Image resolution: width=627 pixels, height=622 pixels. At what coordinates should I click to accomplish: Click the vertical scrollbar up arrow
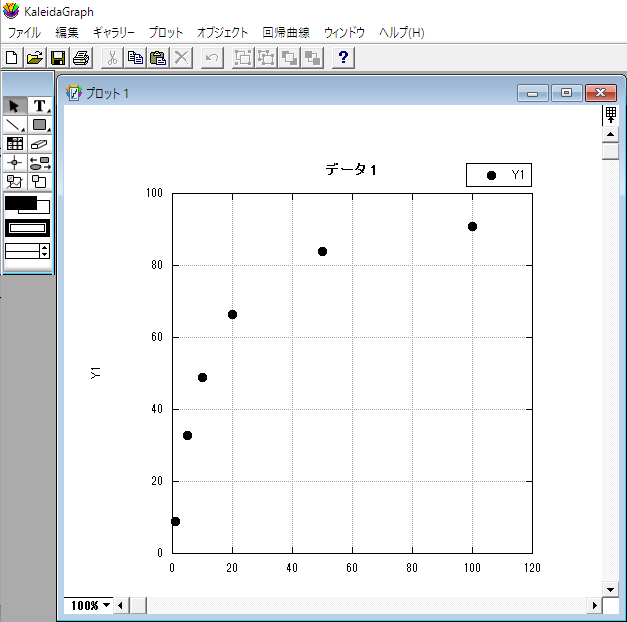tap(610, 134)
